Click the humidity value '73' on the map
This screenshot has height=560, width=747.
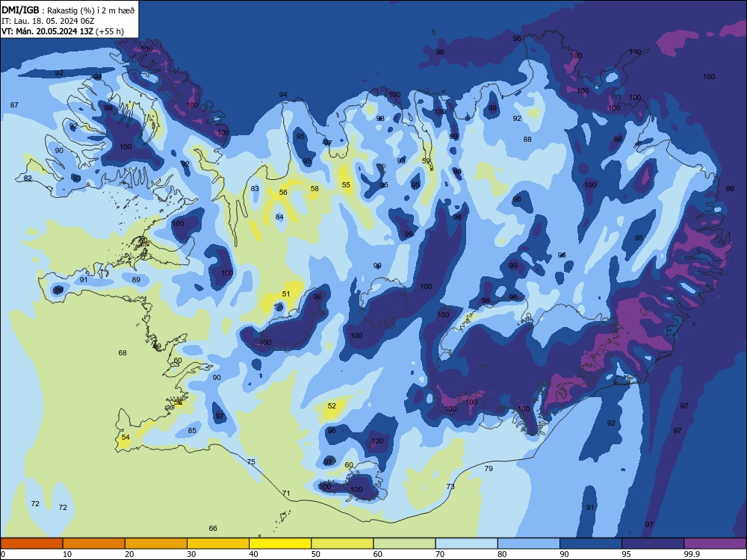click(450, 486)
